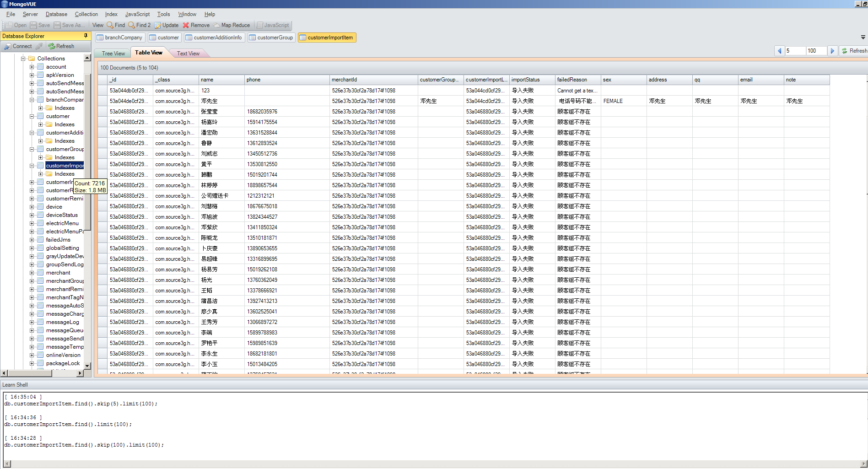868x469 pixels.
Task: Select the packageLock collection icon
Action: tap(40, 363)
